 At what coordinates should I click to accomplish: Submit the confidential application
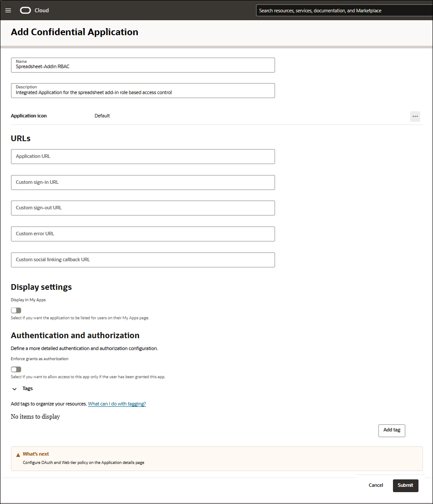[405, 486]
